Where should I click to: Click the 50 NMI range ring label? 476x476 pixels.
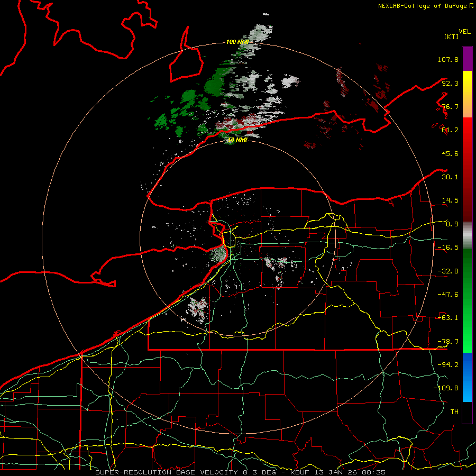point(237,140)
